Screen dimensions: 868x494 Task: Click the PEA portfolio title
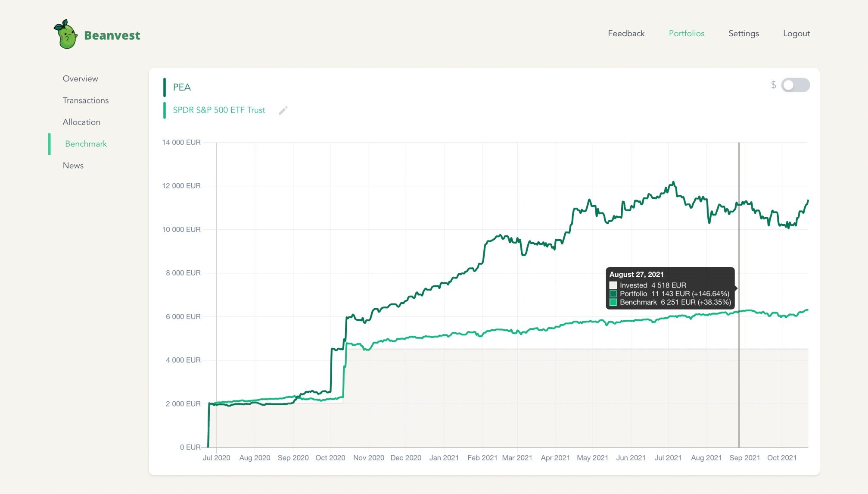[181, 88]
